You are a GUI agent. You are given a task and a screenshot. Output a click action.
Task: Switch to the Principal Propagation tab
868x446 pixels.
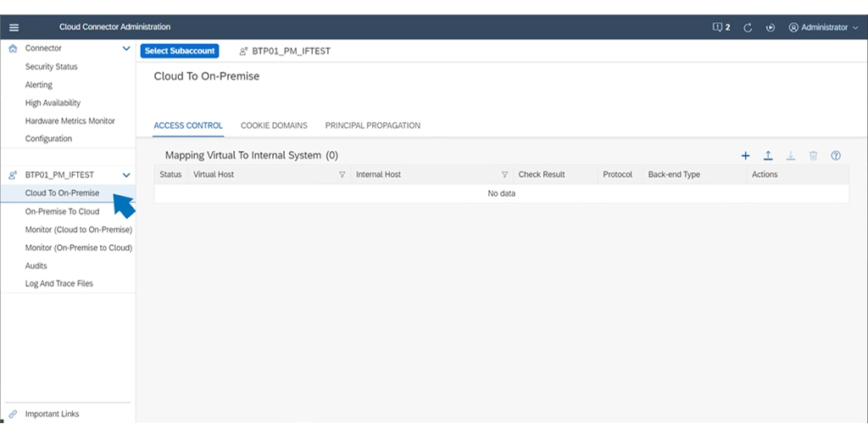pos(372,125)
